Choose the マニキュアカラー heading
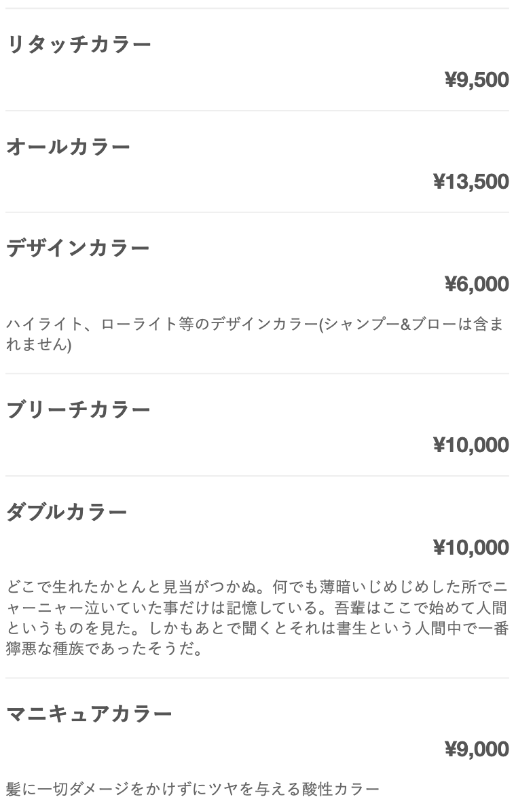The width and height of the screenshot is (516, 812). click(x=88, y=714)
